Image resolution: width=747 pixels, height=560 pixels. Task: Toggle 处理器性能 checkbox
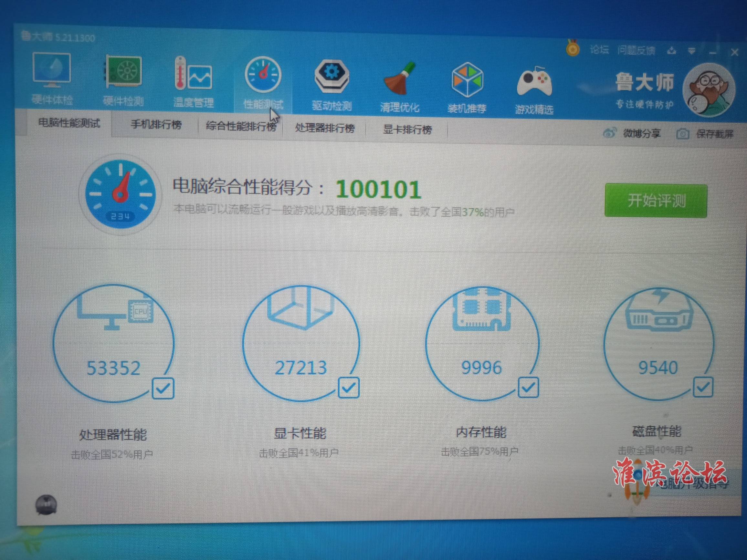(163, 389)
